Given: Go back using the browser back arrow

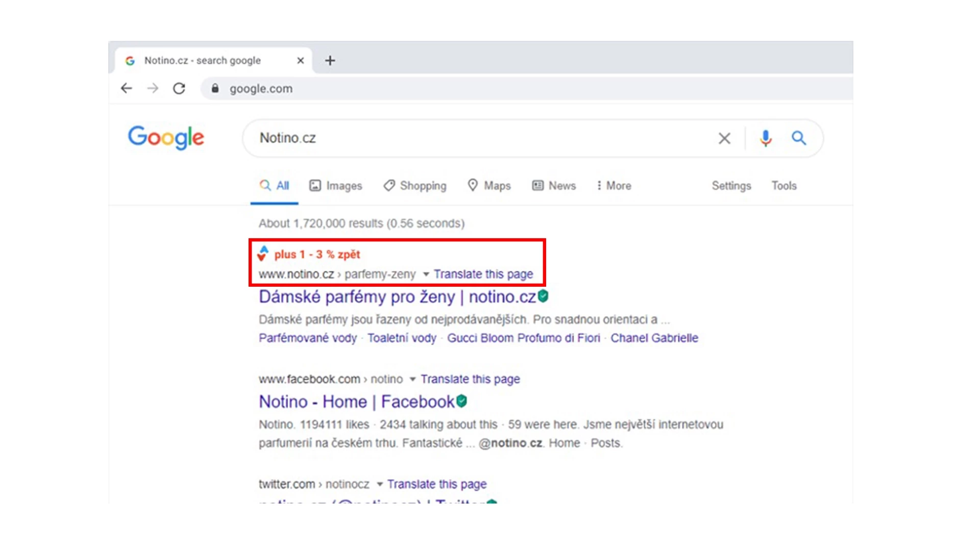Looking at the screenshot, I should coord(126,88).
